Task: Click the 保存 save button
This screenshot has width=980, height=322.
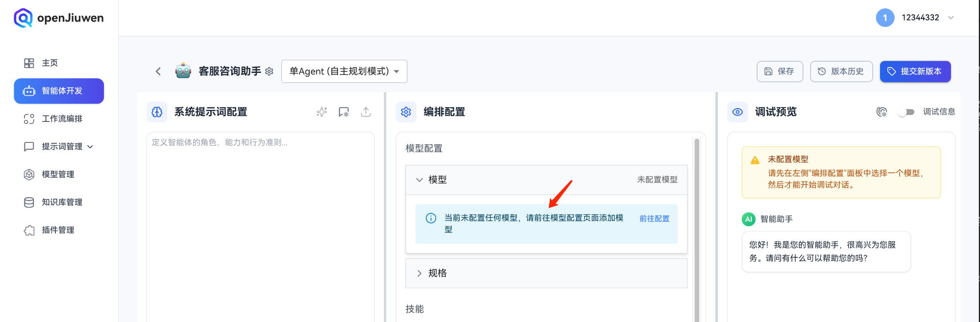Action: 780,71
